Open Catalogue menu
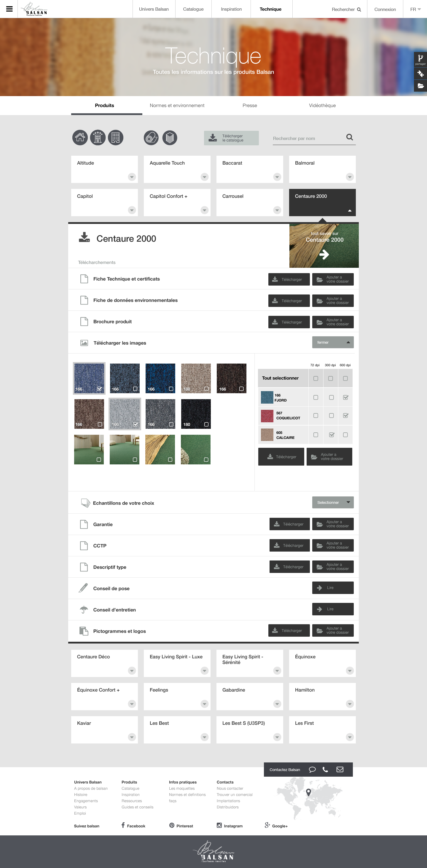 coord(193,9)
